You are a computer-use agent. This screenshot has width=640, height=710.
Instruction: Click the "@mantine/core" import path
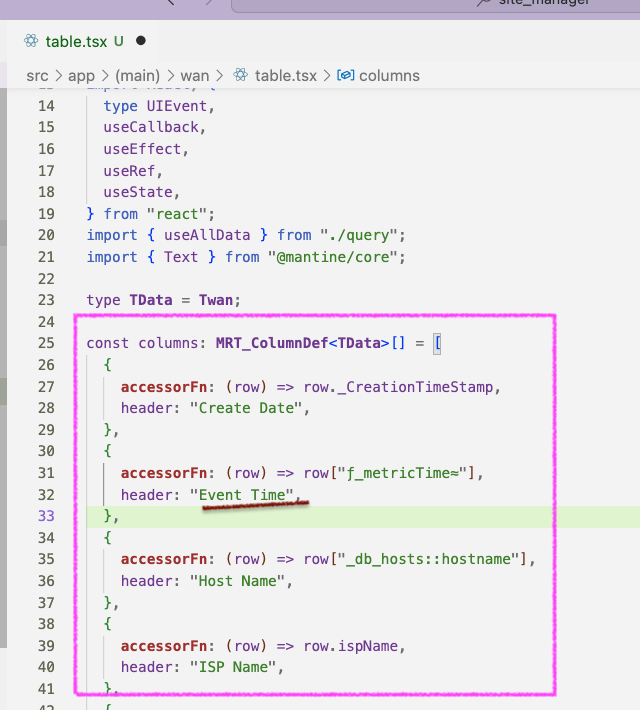point(332,257)
